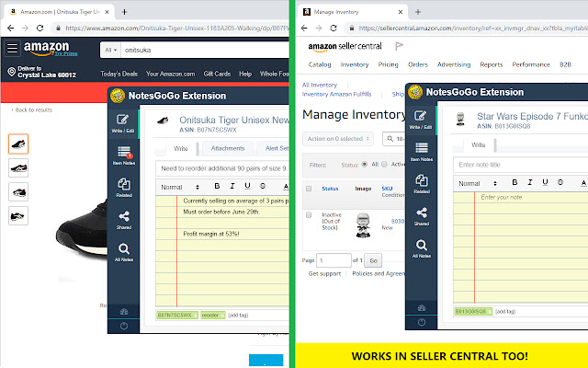Click dashboard icon in left NotesGoGo sidebar

[x=124, y=312]
